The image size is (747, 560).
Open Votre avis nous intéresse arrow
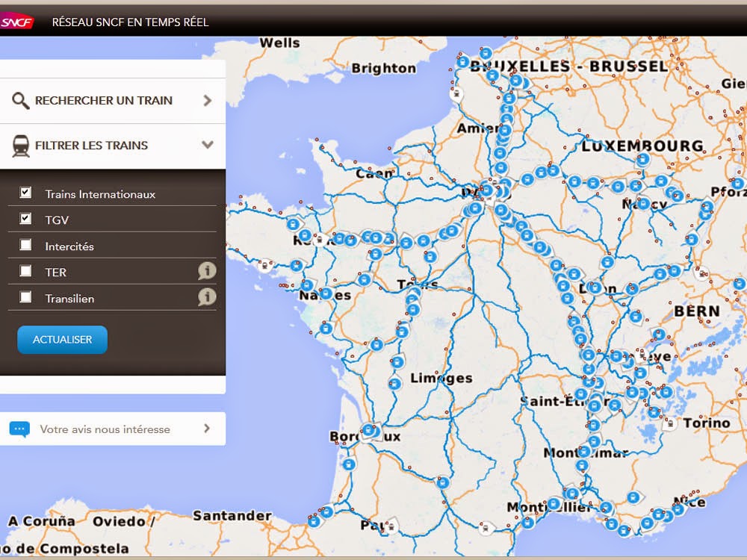coord(207,429)
